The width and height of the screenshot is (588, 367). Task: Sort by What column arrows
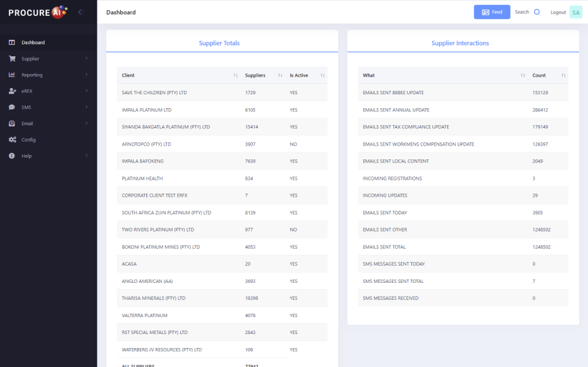(x=523, y=75)
